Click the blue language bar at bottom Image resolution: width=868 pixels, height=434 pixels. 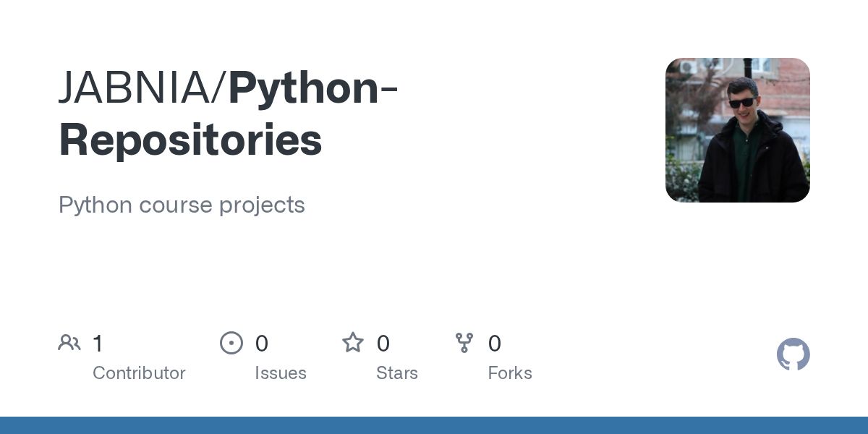click(434, 425)
